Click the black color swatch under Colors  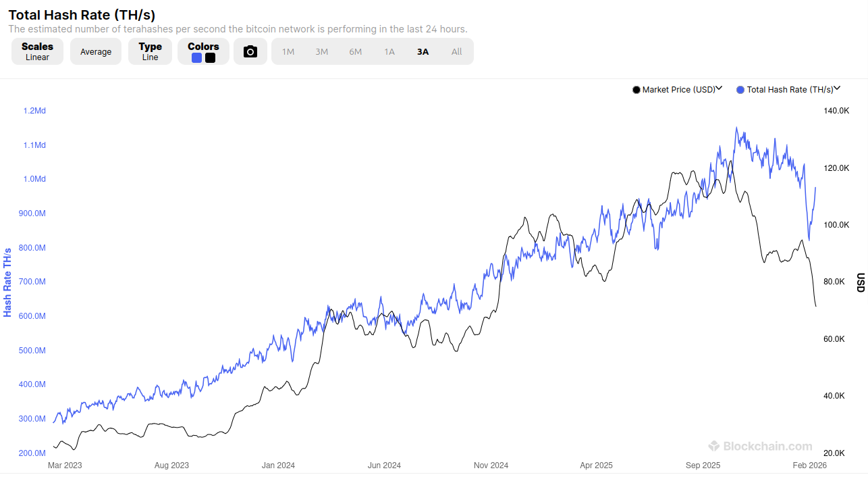point(210,58)
